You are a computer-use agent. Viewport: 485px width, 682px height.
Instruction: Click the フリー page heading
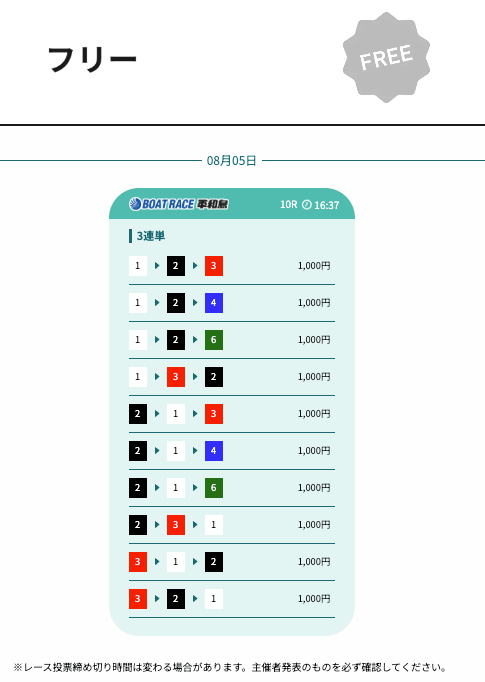pyautogui.click(x=92, y=59)
